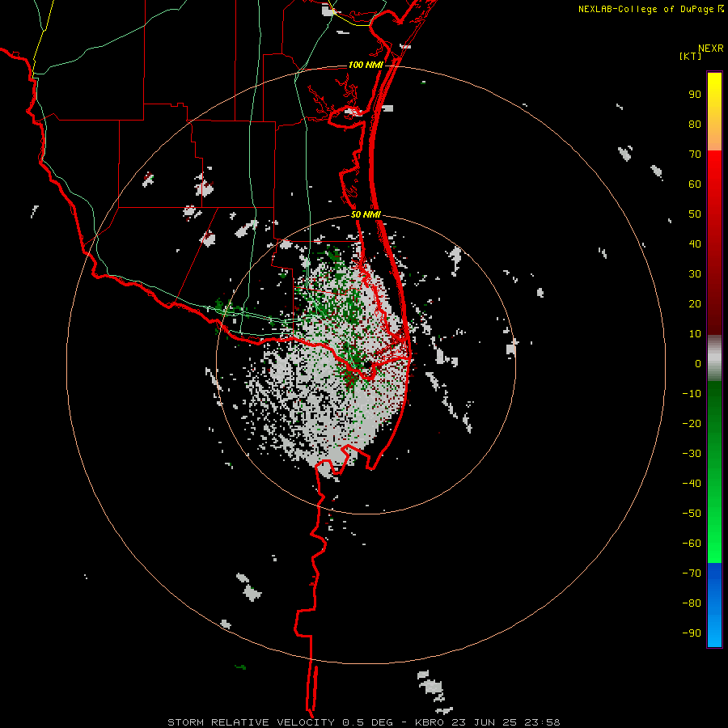Click the blue bottom segment of color bar
Screen dimensions: 728x728
714,605
